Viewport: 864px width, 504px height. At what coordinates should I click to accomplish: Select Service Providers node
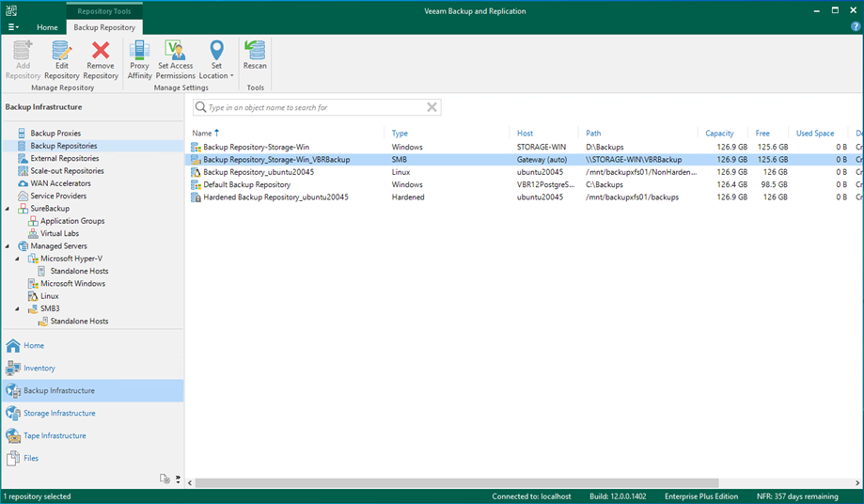[58, 196]
